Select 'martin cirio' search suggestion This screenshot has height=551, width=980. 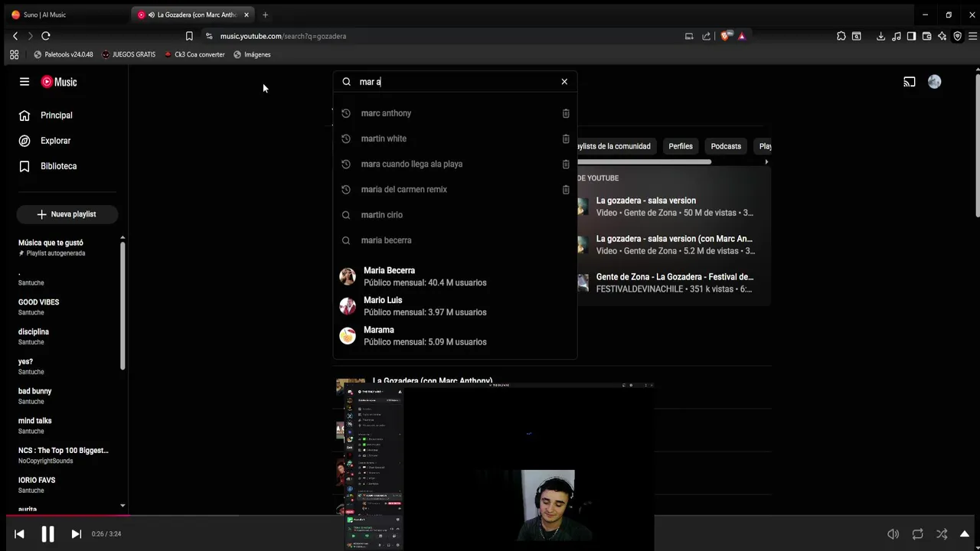point(455,215)
